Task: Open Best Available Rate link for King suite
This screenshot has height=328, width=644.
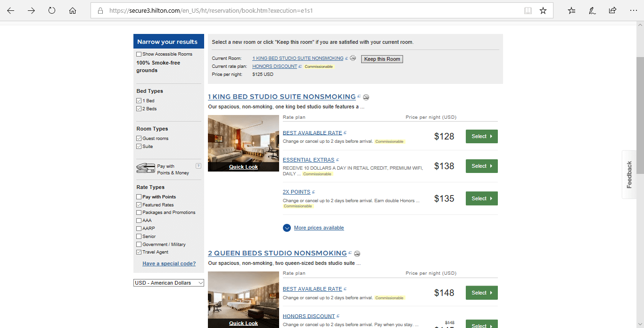Action: pos(312,133)
